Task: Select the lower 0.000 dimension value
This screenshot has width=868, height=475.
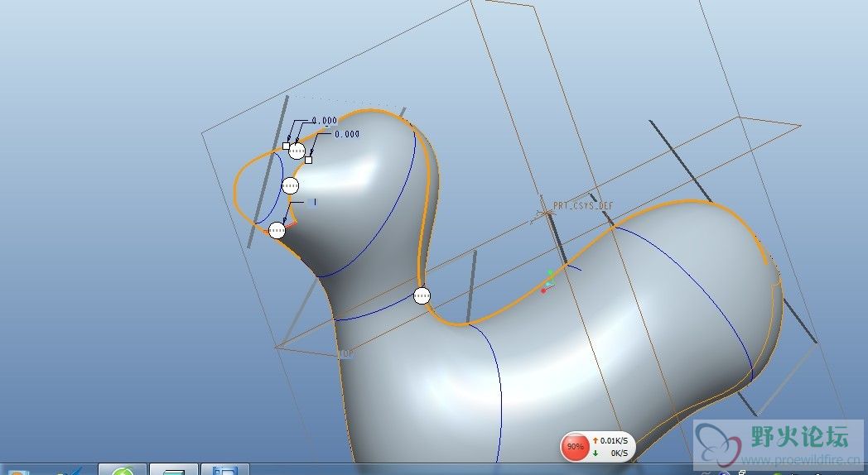Action: coord(347,134)
